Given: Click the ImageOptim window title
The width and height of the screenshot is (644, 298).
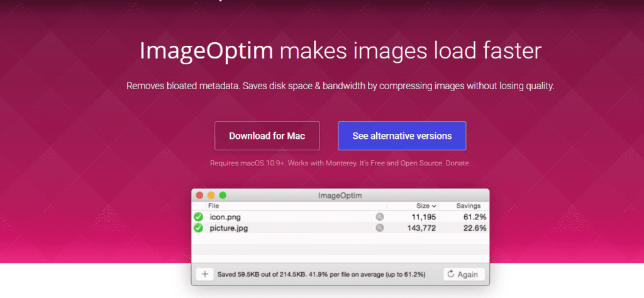Looking at the screenshot, I should 340,196.
